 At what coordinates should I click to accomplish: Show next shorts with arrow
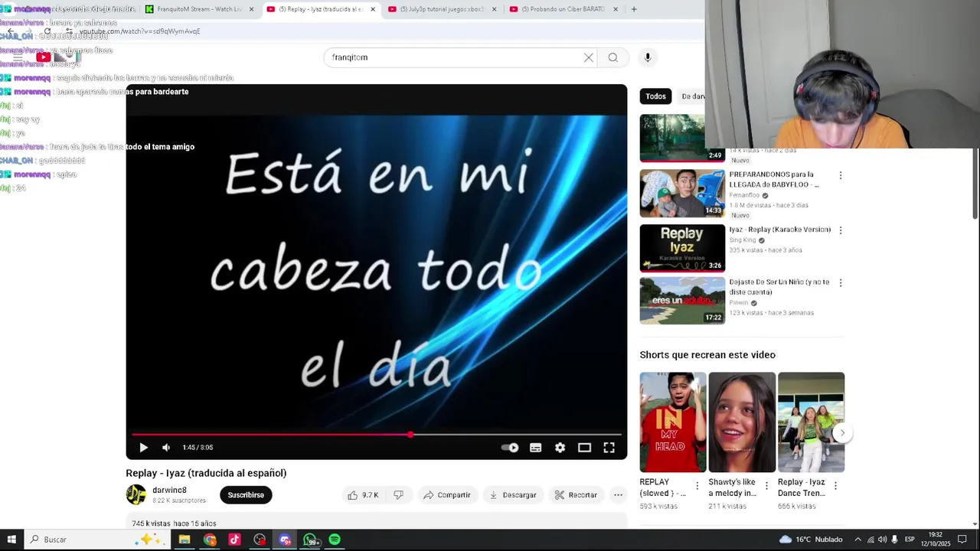pos(842,433)
